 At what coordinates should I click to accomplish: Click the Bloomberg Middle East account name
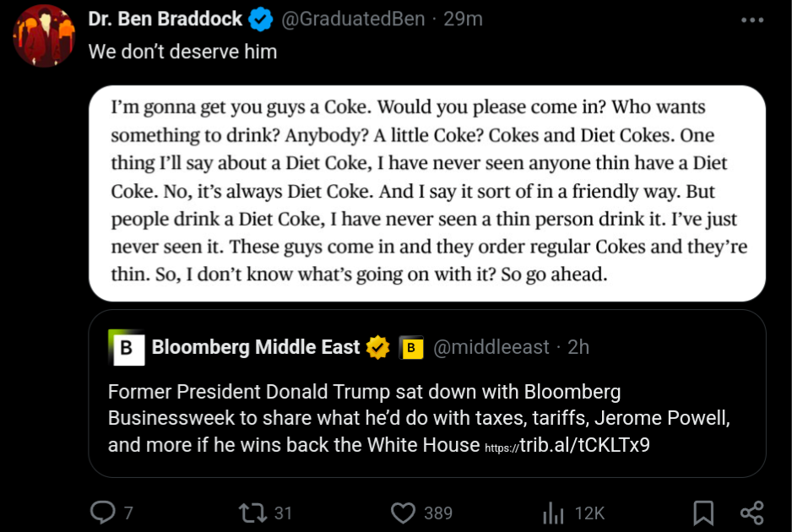[x=256, y=347]
